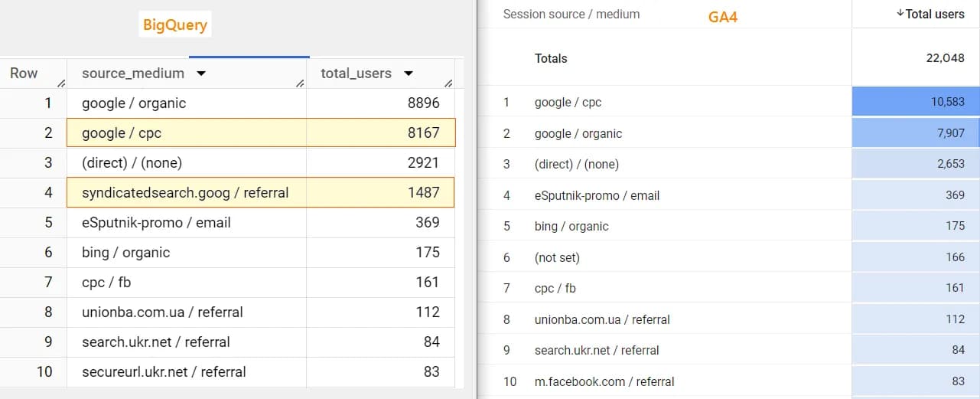Select bing / organic in BigQuery results
This screenshot has width=980, height=399.
pyautogui.click(x=126, y=253)
